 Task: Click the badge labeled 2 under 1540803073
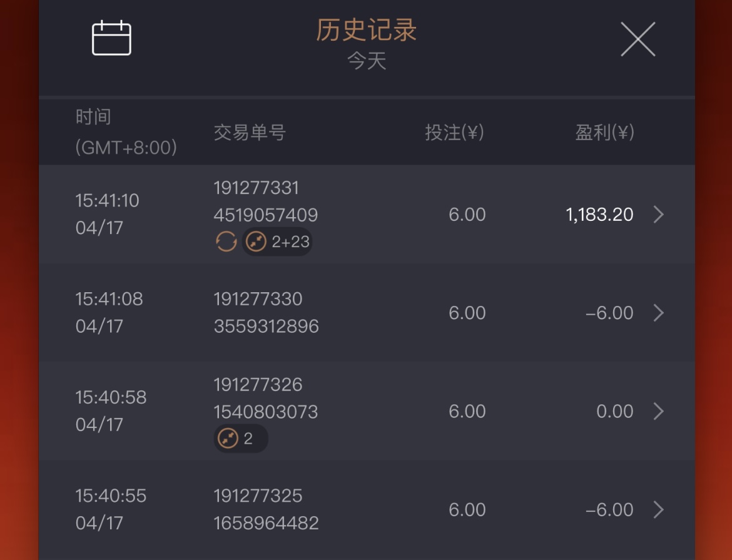240,439
